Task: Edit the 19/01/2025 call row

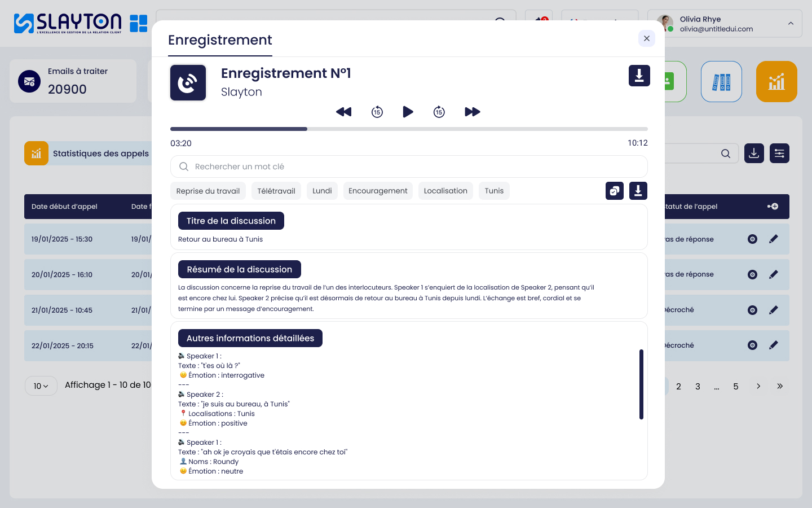Action: [774, 239]
